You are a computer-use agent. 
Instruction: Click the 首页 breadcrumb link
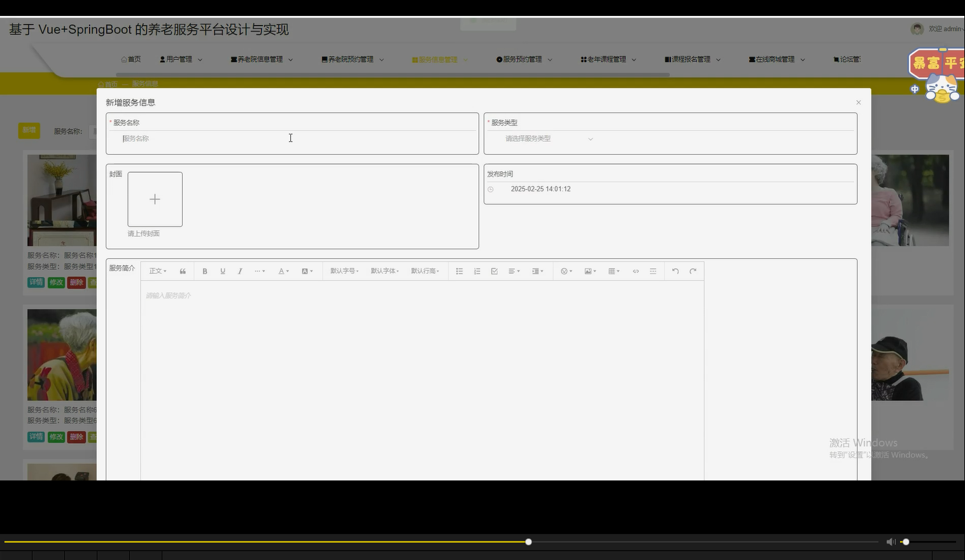point(109,84)
